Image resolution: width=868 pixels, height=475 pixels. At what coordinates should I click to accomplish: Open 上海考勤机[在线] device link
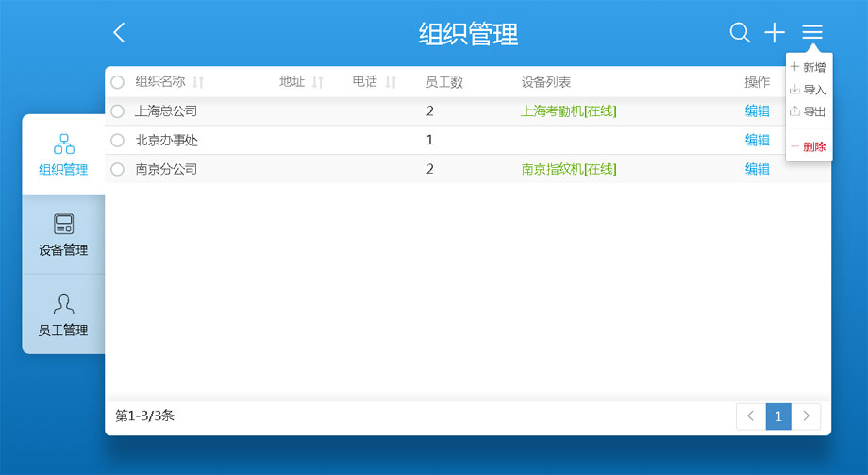point(568,111)
